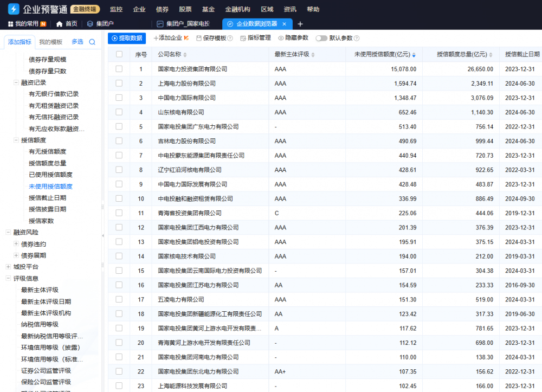542x392 pixels.
Task: Click the 指标管理 button label
Action: point(259,38)
